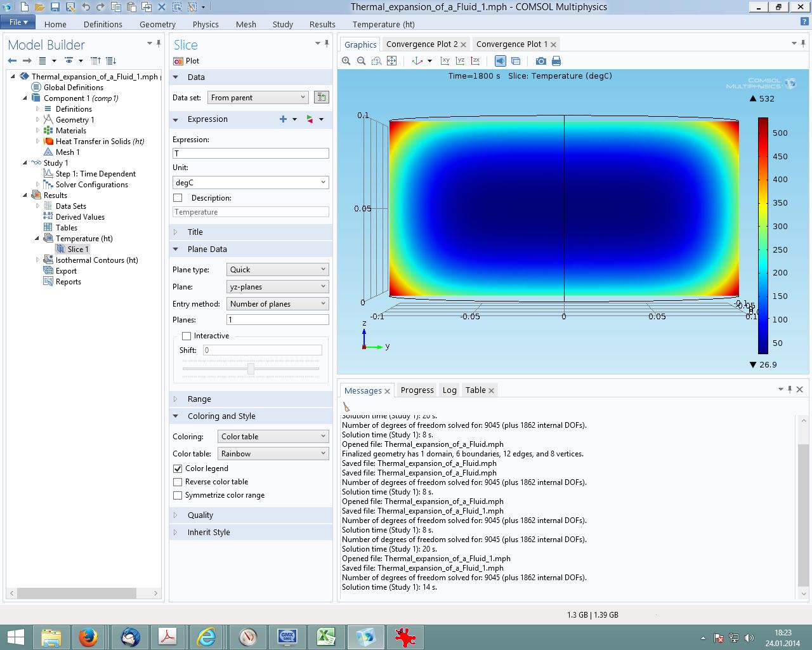Open a model with the folder icon
This screenshot has width=812, height=650.
point(39,7)
